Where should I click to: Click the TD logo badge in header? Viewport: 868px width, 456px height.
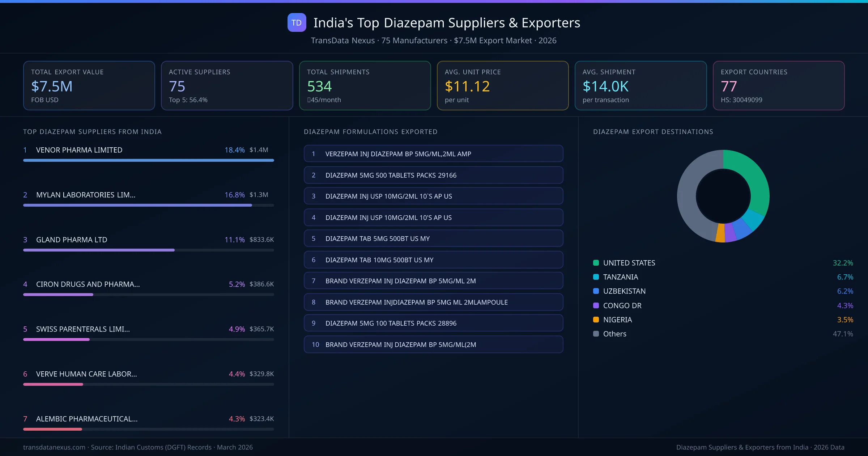click(x=296, y=23)
